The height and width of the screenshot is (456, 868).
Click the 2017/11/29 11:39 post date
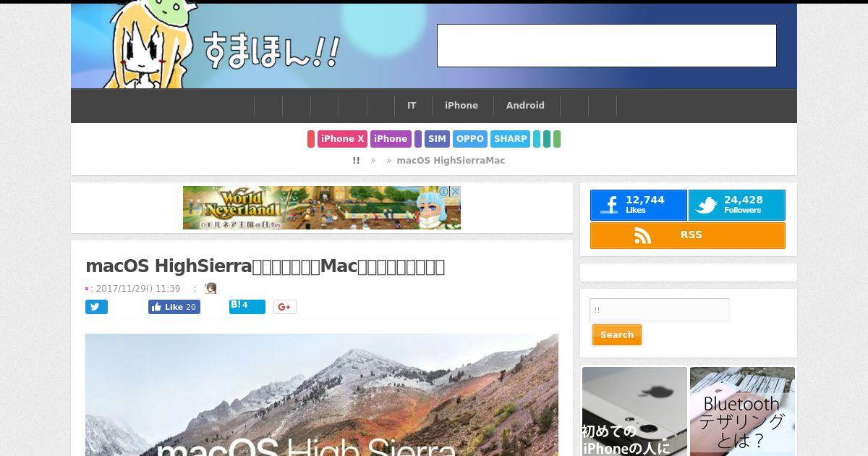pos(137,288)
